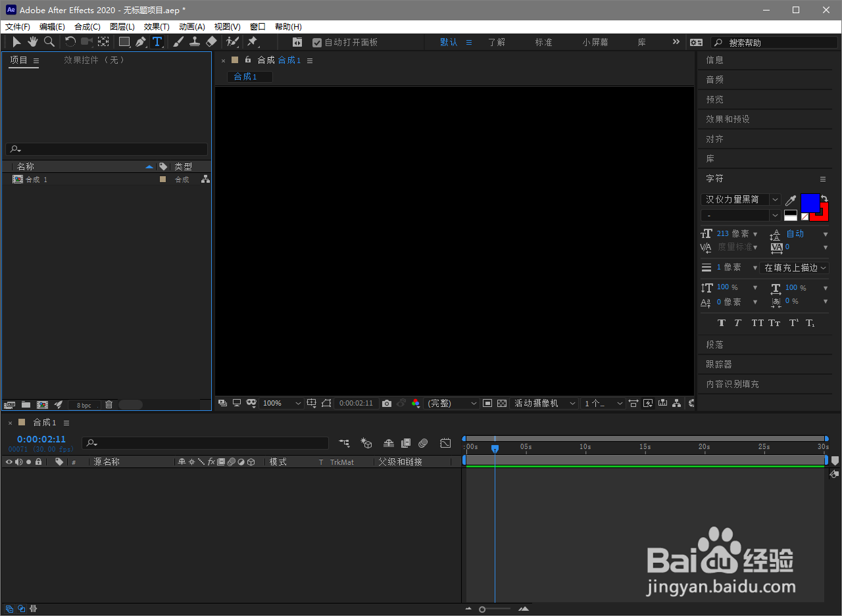
Task: Open the show channel RGB icon
Action: [416, 403]
